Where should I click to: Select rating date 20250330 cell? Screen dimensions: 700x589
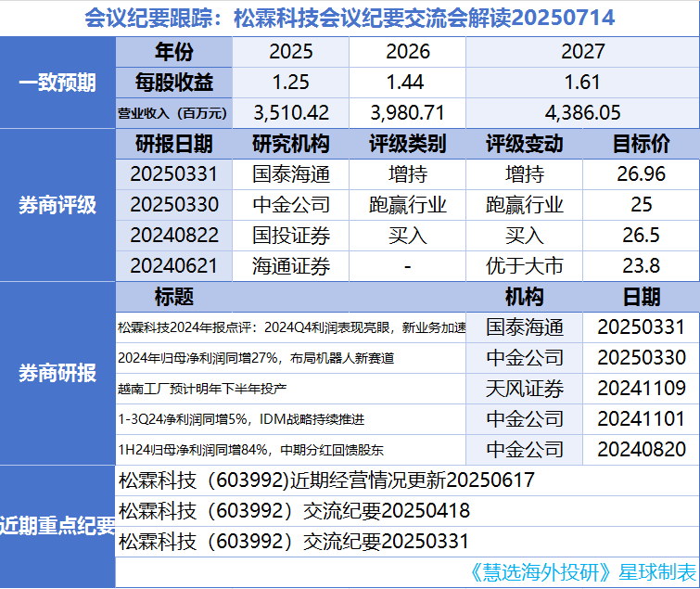coord(174,205)
